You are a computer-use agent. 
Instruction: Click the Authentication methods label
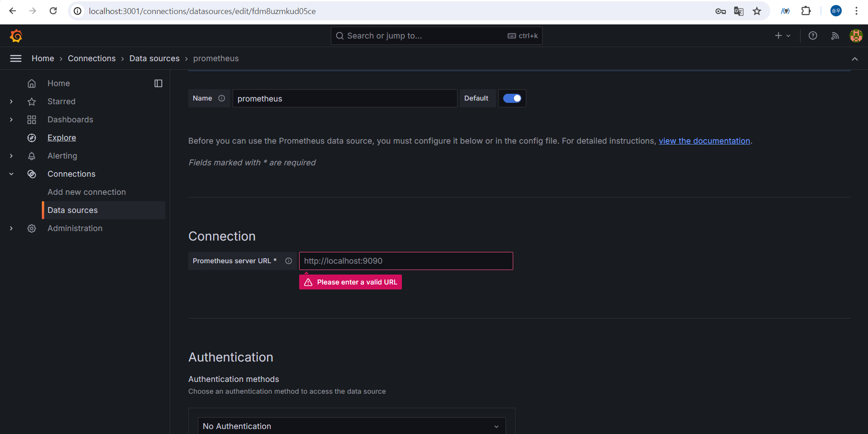(x=234, y=379)
